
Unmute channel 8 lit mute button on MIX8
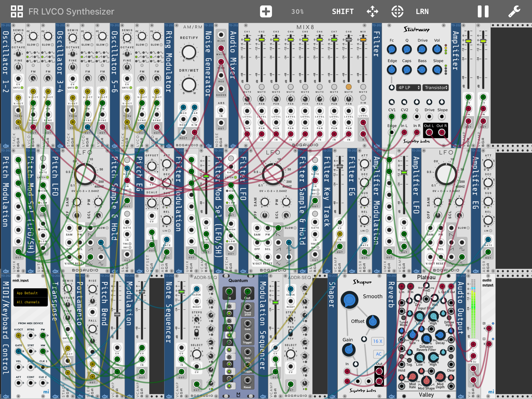tap(349, 87)
